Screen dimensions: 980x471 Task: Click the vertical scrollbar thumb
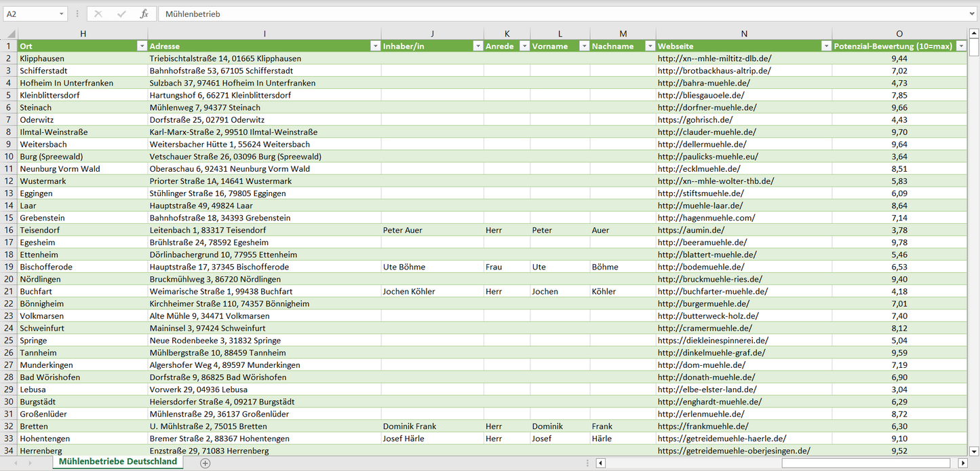coord(974,48)
